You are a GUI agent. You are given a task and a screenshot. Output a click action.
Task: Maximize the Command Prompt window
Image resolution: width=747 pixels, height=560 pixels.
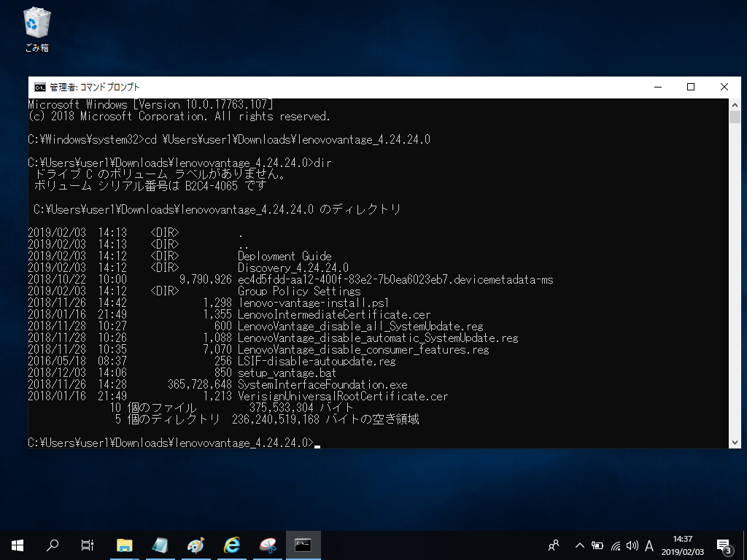pos(691,87)
